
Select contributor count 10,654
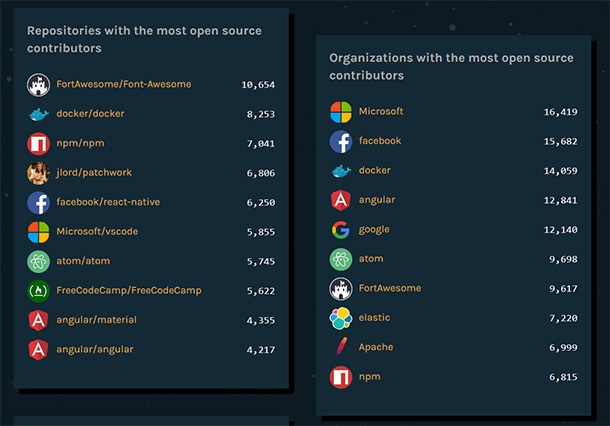coord(258,85)
